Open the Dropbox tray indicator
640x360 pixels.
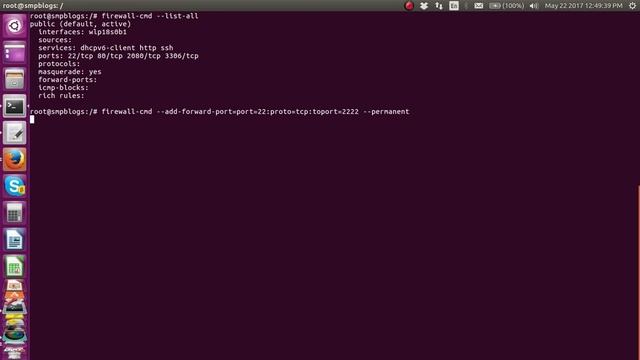pyautogui.click(x=424, y=6)
